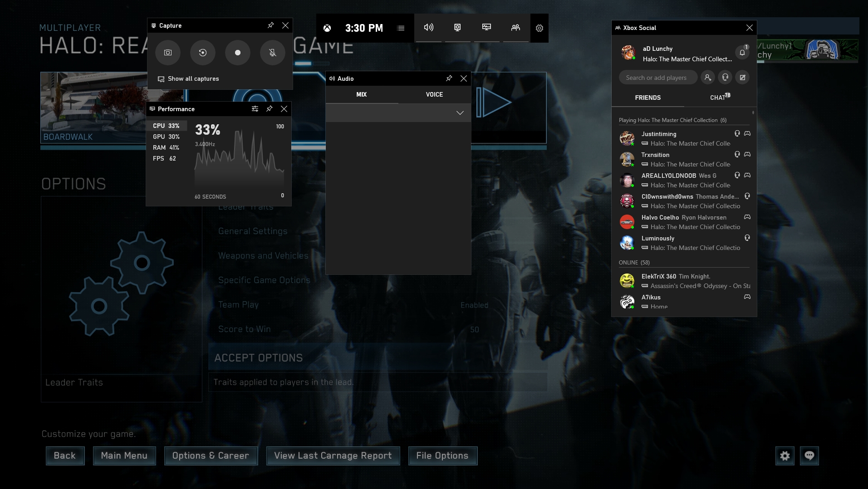The image size is (868, 489).
Task: Open the widget menu list icon
Action: pos(401,28)
